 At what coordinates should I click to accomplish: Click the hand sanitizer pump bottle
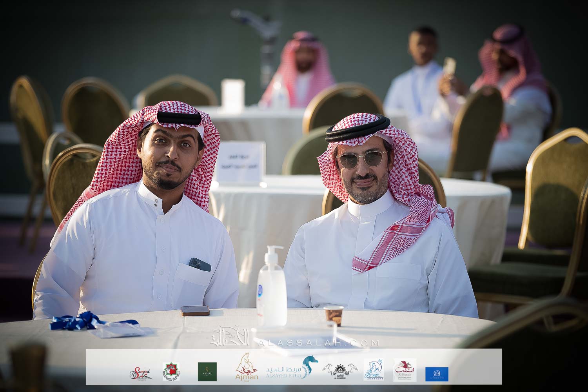[272, 287]
